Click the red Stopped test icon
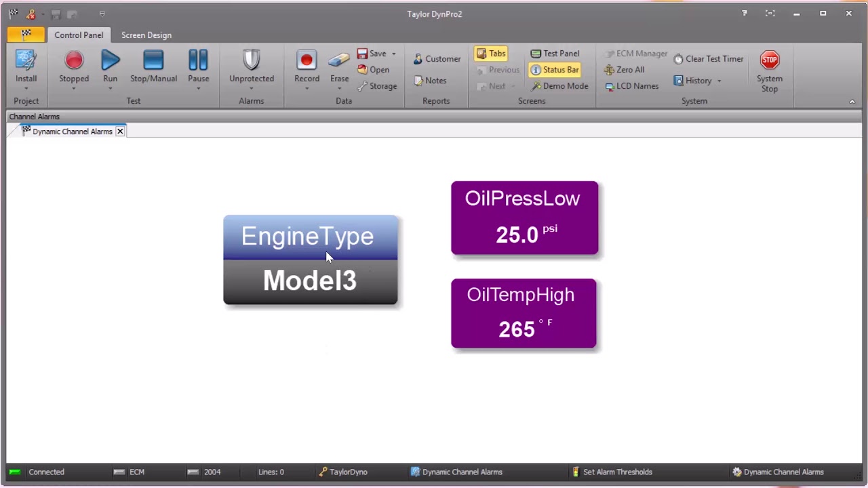This screenshot has height=488, width=868. (x=74, y=60)
